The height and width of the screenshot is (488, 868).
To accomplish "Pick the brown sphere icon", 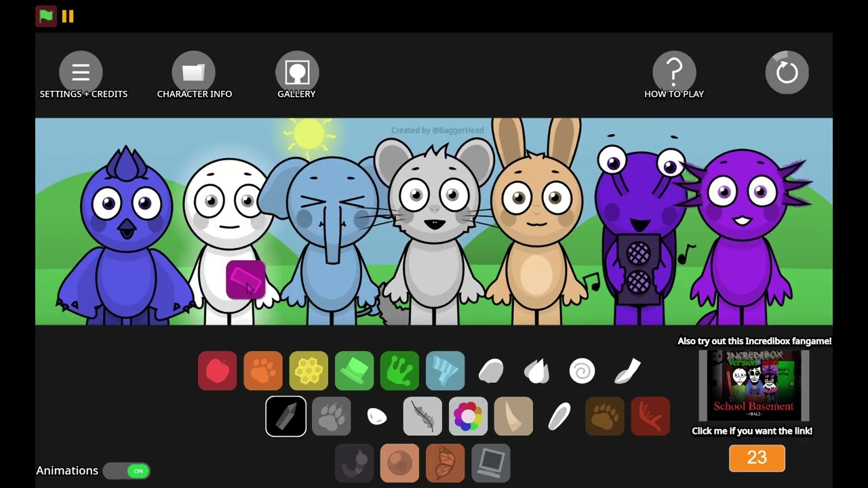I will [399, 462].
